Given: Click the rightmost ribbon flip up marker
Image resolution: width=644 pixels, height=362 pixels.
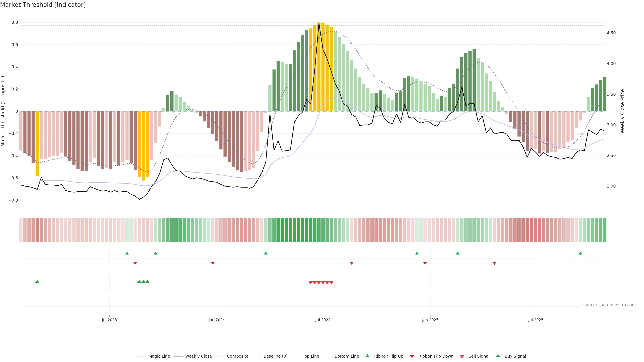Looking at the screenshot, I should (580, 253).
